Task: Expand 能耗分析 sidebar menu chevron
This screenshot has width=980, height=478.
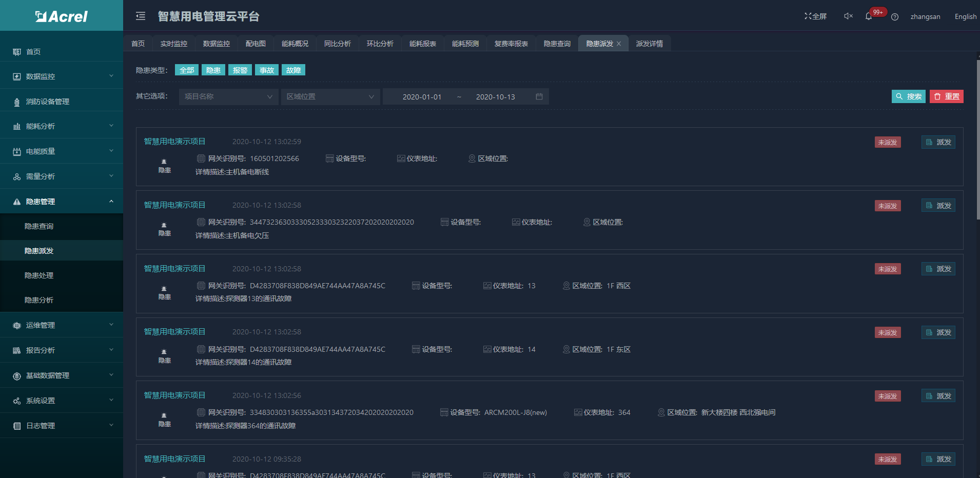Action: 111,126
